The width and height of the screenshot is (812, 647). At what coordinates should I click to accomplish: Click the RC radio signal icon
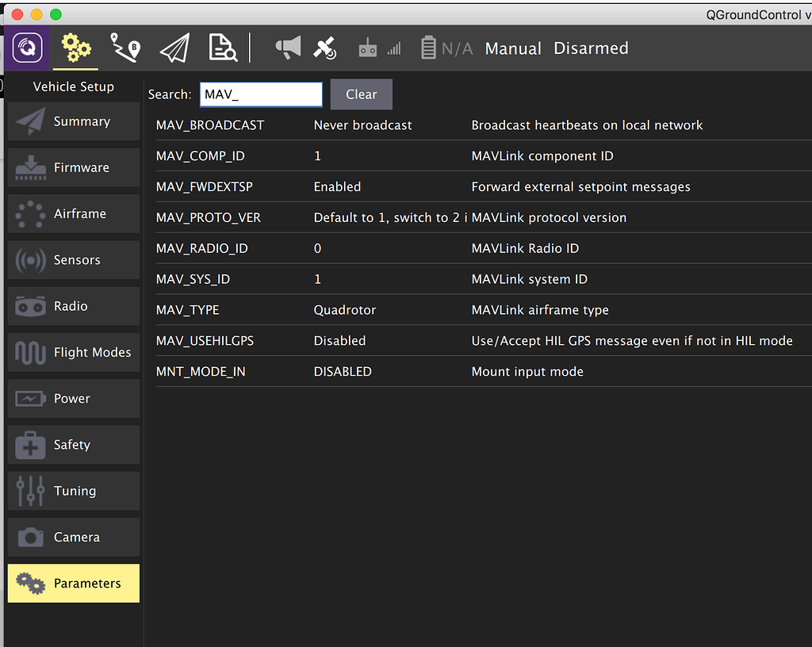[368, 48]
